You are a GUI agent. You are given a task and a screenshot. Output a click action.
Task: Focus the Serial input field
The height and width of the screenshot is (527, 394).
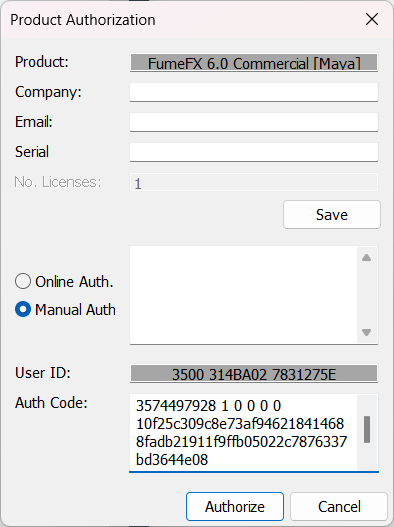point(254,152)
